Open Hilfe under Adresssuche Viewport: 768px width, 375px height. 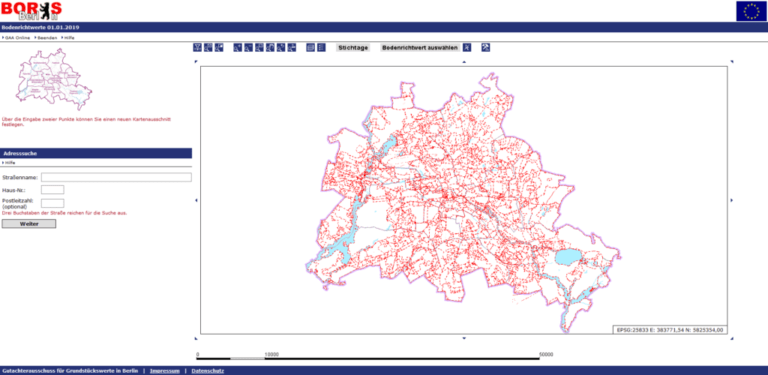coord(10,163)
